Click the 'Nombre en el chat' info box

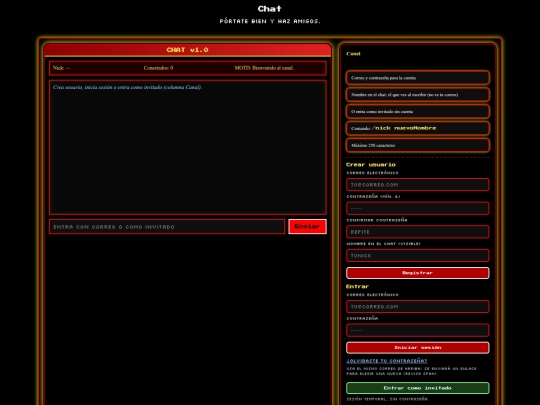coord(417,95)
